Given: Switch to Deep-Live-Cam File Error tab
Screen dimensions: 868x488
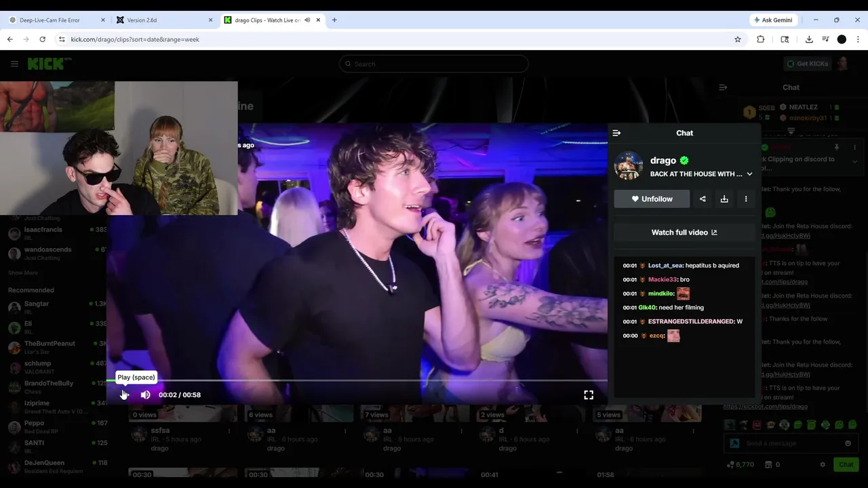Looking at the screenshot, I should coord(58,20).
